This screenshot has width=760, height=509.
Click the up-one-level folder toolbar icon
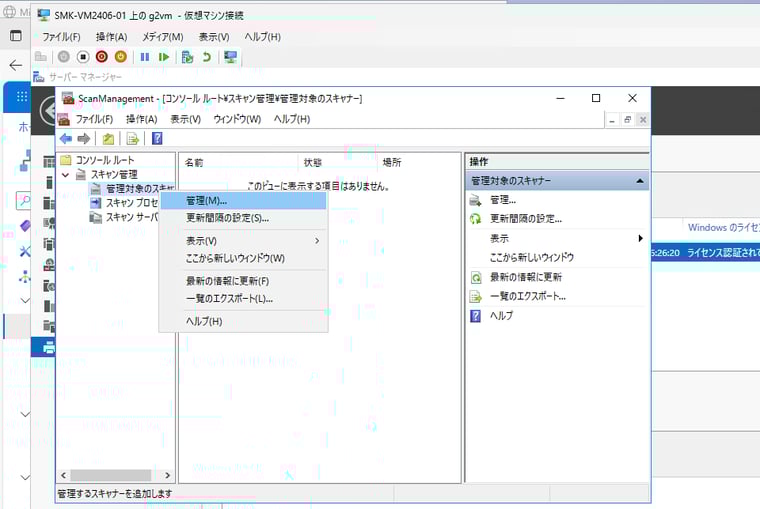point(107,138)
